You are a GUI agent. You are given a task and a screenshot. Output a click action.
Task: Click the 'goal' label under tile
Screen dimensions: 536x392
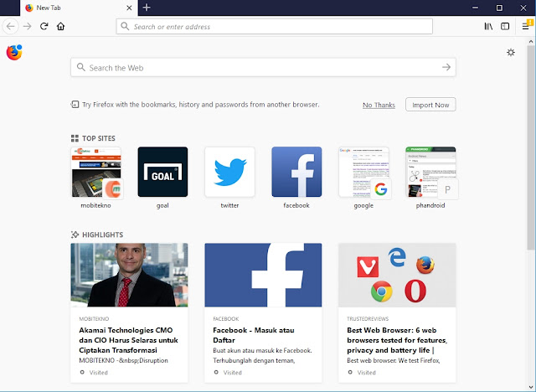(x=162, y=206)
